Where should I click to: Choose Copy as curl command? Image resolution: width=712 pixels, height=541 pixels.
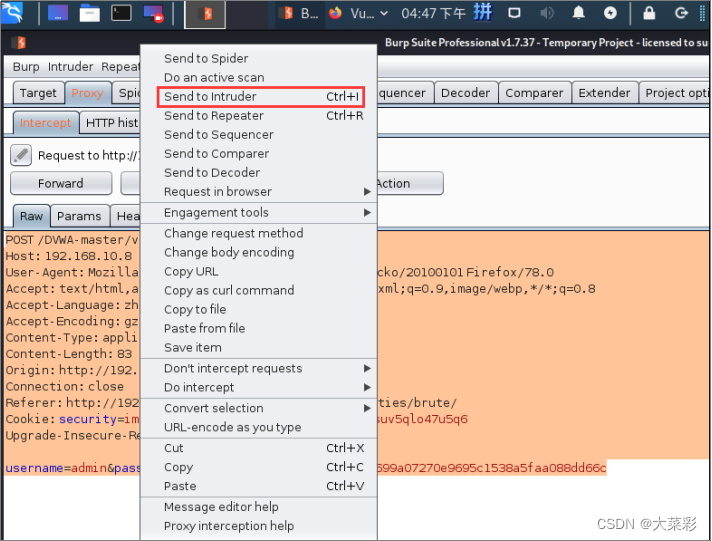tap(259, 291)
